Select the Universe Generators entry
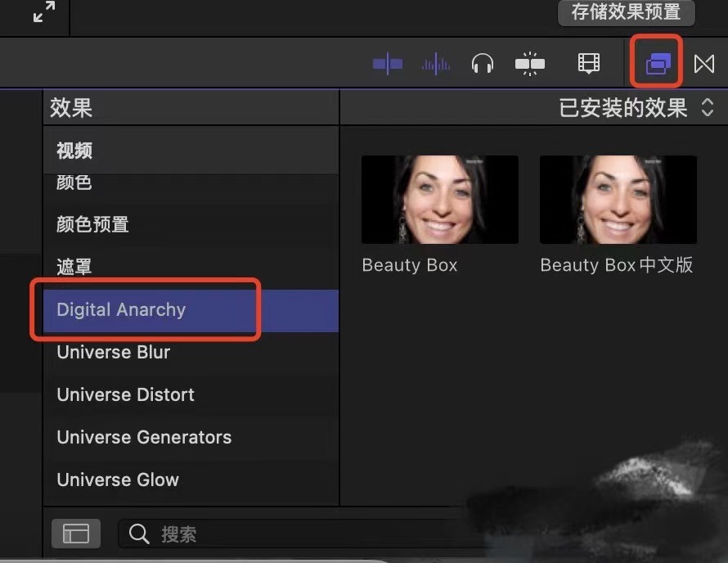The image size is (728, 563). click(x=143, y=438)
